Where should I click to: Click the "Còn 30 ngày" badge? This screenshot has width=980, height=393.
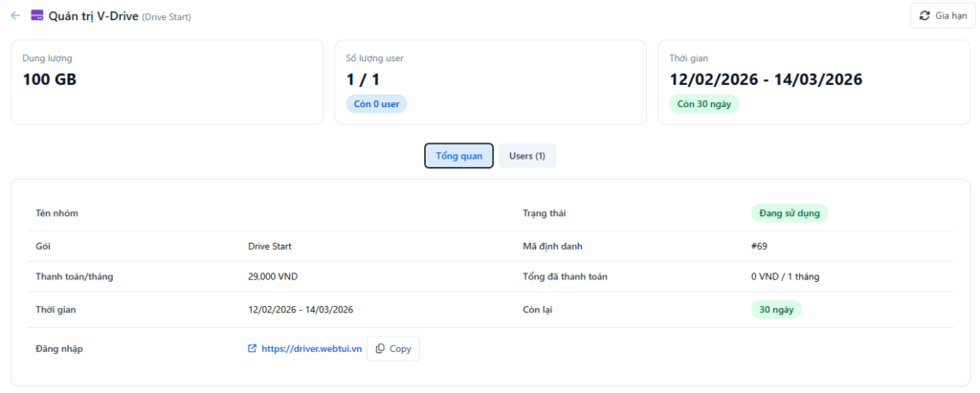(x=703, y=103)
